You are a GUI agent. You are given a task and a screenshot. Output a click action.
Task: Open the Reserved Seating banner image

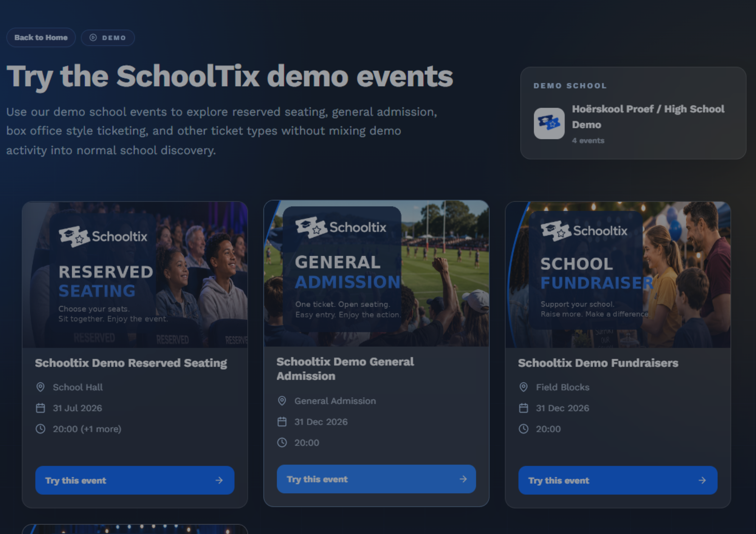[135, 275]
